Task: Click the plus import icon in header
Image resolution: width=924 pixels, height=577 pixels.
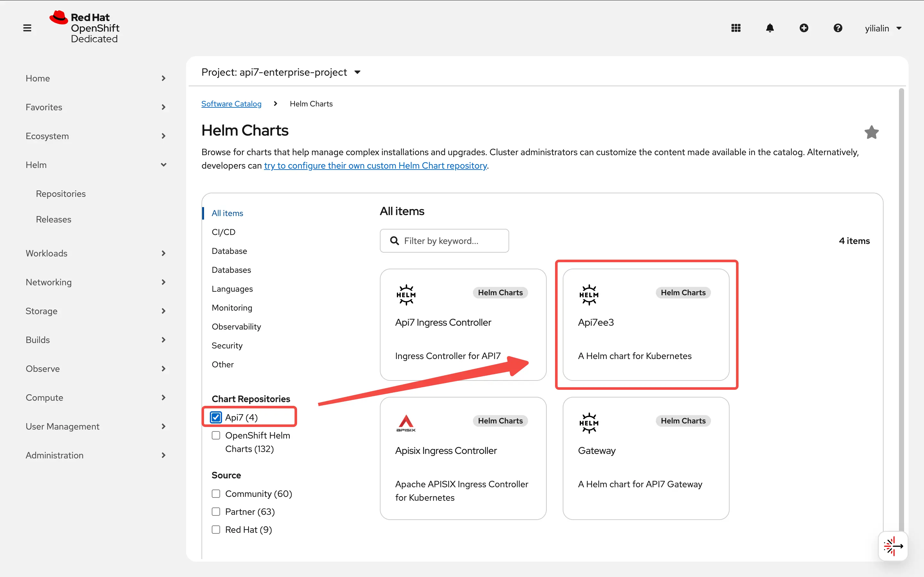Action: point(804,28)
